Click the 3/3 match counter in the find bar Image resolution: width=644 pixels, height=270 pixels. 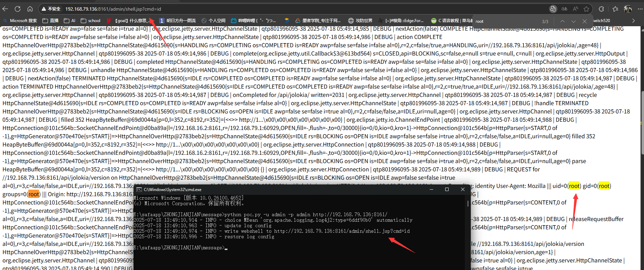coord(545,21)
